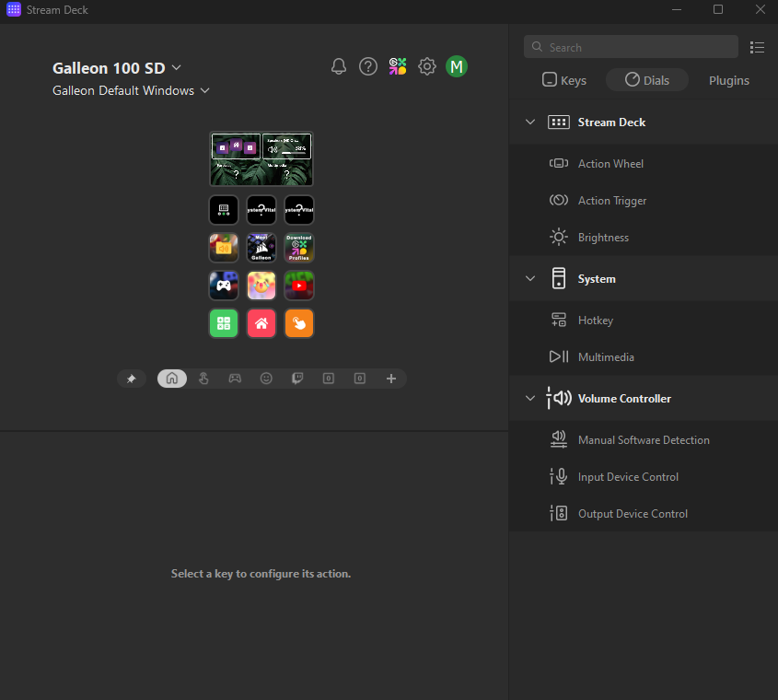Toggle the page pin button
This screenshot has height=700, width=778.
tap(131, 379)
